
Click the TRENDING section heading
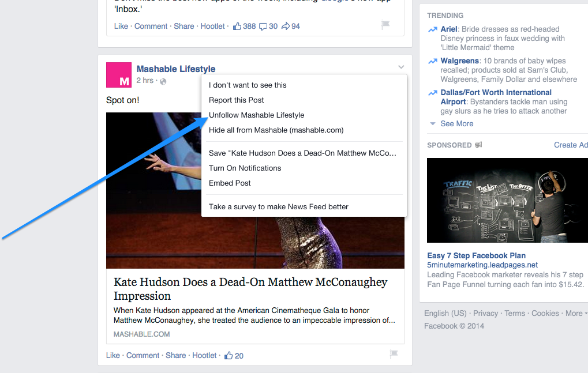445,16
